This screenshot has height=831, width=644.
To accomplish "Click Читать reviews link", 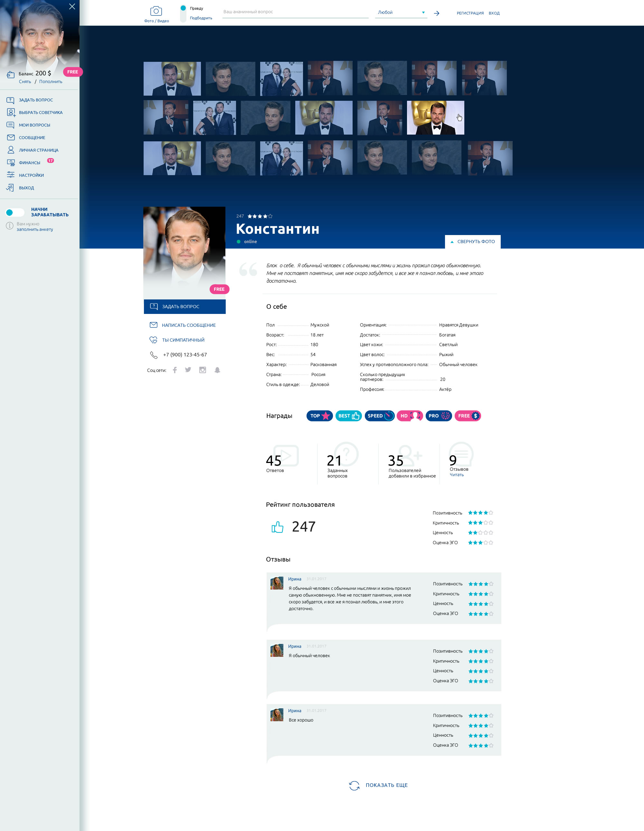I will (x=457, y=475).
